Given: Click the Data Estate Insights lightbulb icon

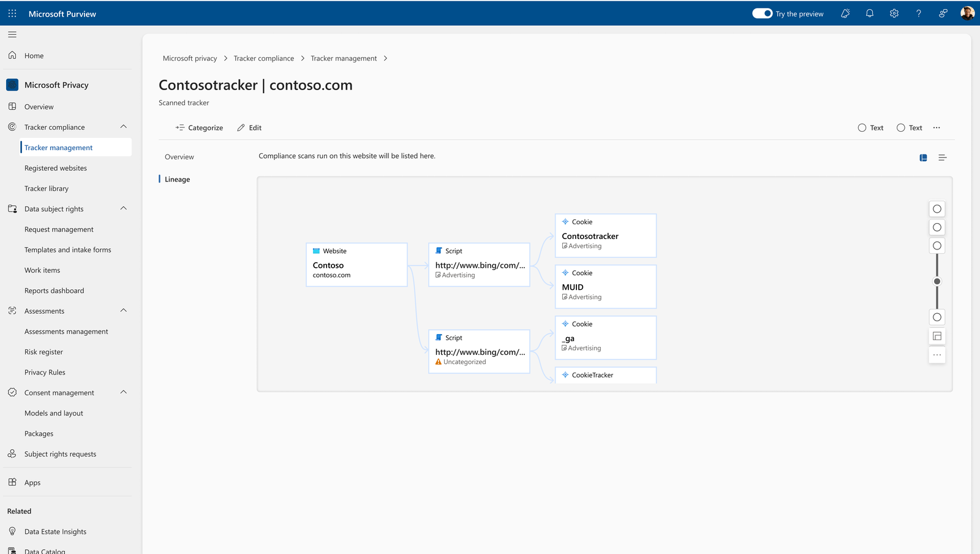Looking at the screenshot, I should pyautogui.click(x=12, y=531).
